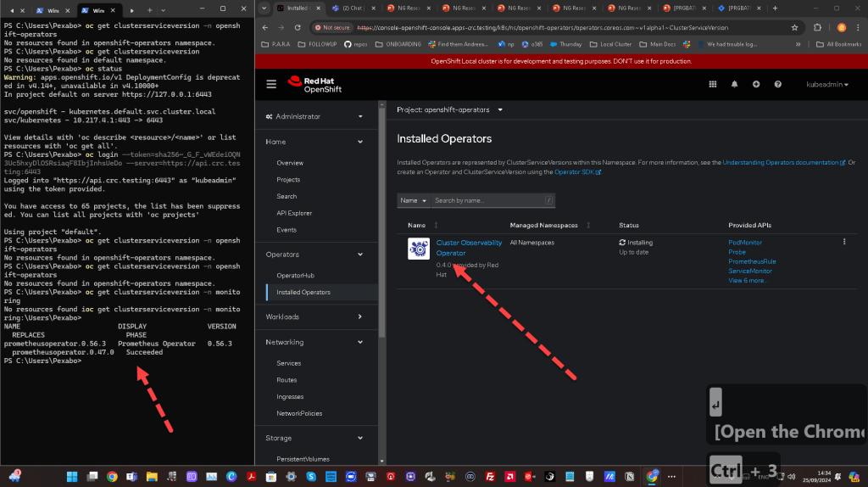Open Chrome's three-dot menu
The image size is (868, 487).
coord(858,27)
